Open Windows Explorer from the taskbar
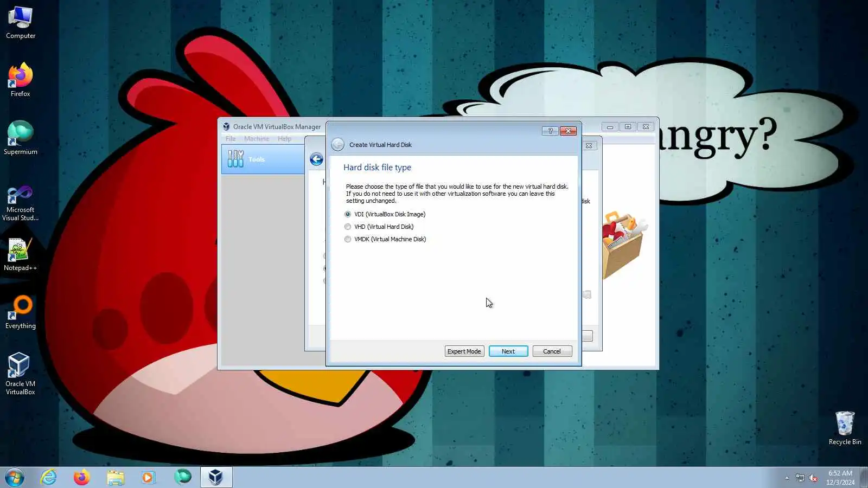This screenshot has height=488, width=868. coord(116,477)
